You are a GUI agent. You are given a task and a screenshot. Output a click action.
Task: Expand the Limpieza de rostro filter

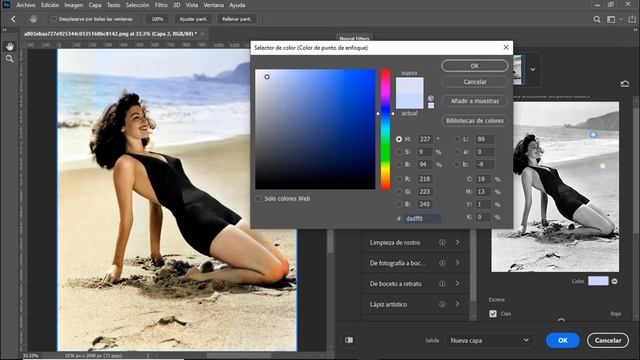tap(458, 242)
